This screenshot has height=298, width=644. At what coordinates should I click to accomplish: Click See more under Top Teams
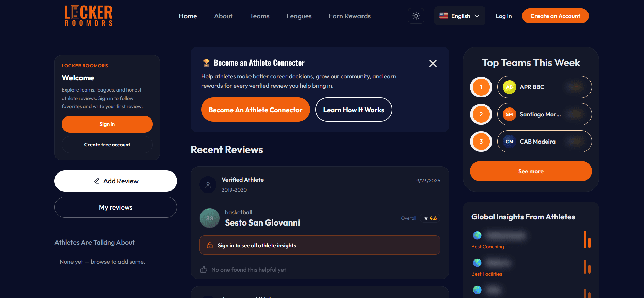pos(531,171)
